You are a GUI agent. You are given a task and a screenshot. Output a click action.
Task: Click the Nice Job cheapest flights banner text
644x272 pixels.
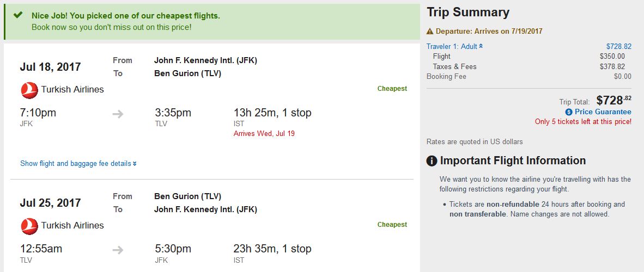pos(126,16)
